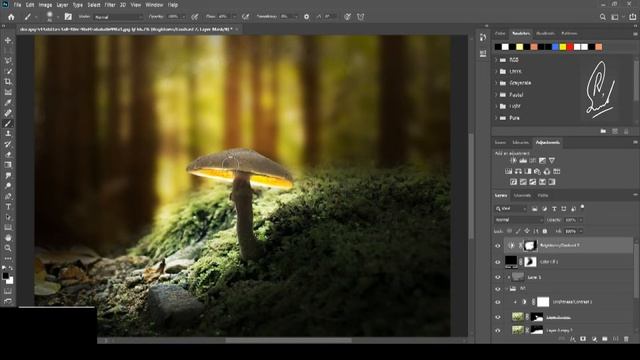Hide the Color Fill 1 layer
Image resolution: width=640 pixels, height=360 pixels.
pyautogui.click(x=498, y=262)
